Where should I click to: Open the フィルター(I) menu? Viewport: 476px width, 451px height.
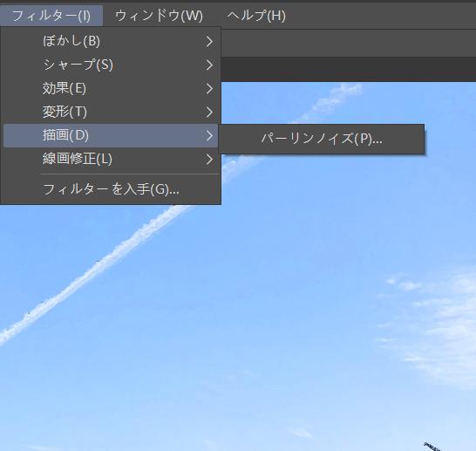point(51,16)
